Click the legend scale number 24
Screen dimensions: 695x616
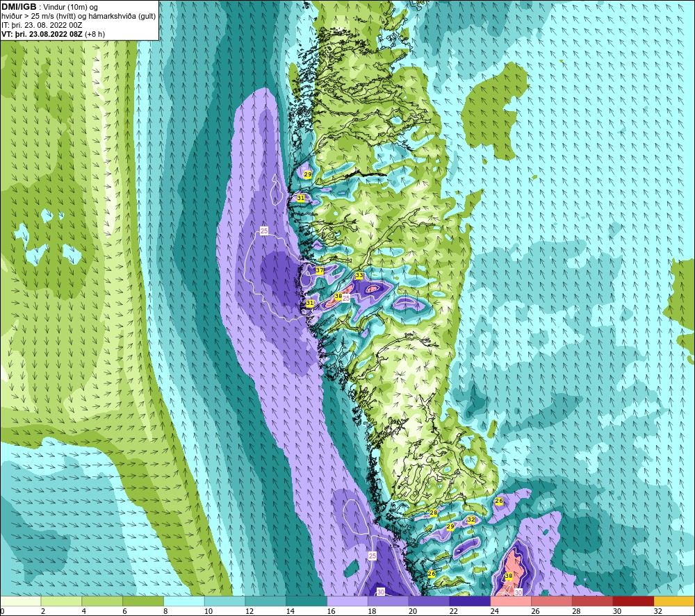(494, 612)
